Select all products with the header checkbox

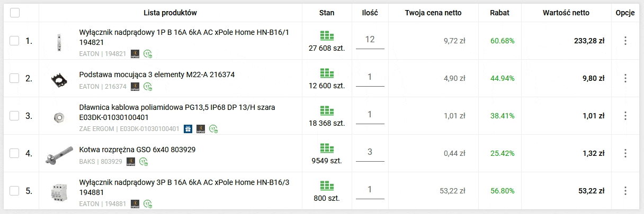[x=15, y=13]
